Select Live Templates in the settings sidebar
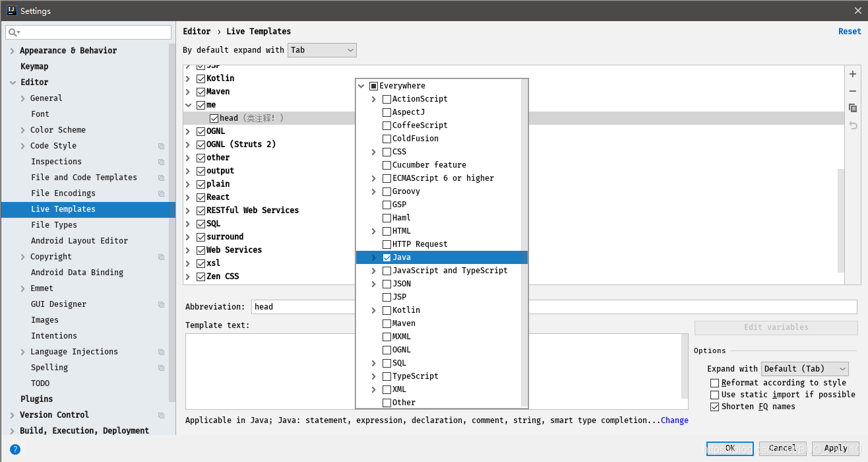This screenshot has width=868, height=462. point(63,209)
